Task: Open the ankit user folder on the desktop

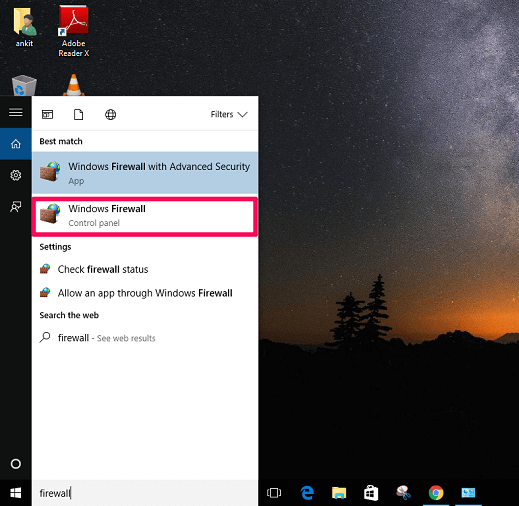Action: click(x=24, y=28)
